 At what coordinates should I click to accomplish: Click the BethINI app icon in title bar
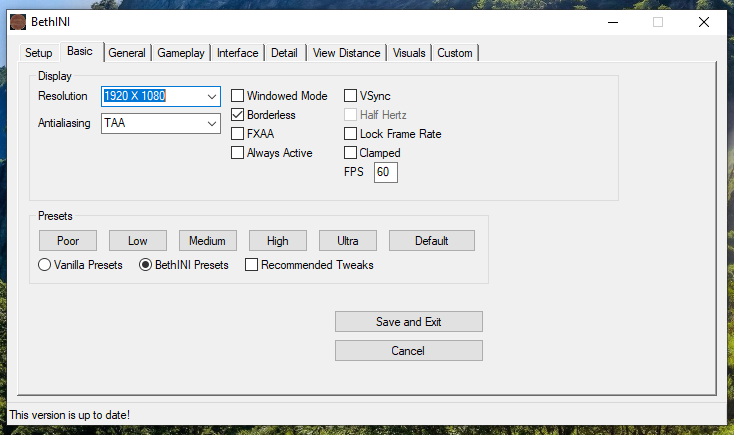click(x=18, y=22)
